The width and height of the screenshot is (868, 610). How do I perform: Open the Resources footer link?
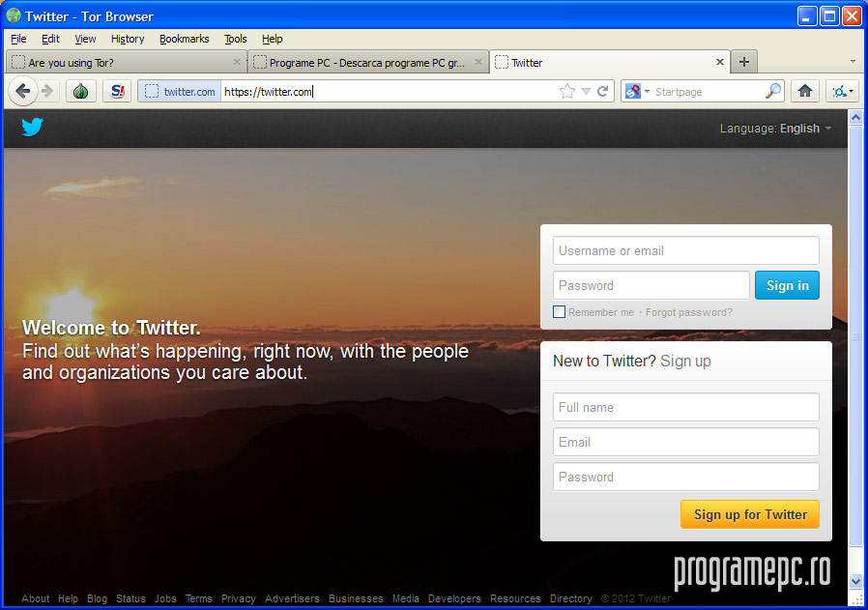515,598
